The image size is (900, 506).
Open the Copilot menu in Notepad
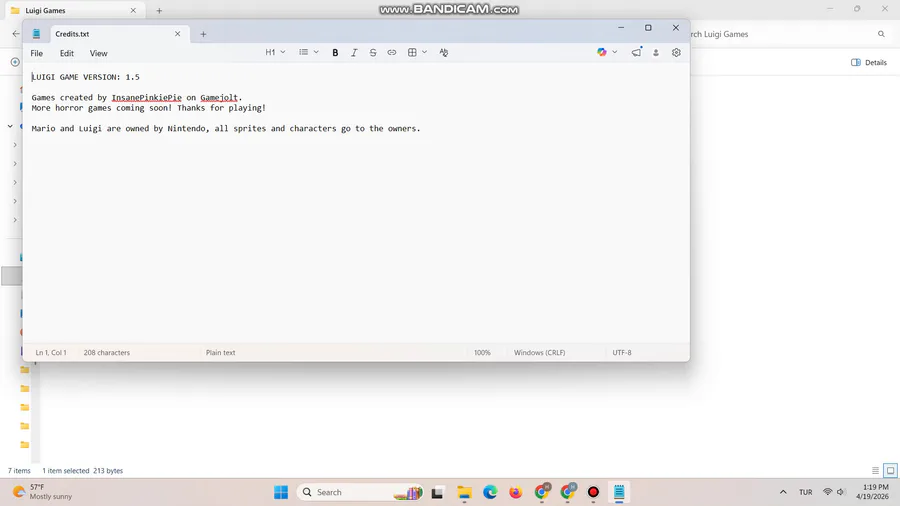607,52
